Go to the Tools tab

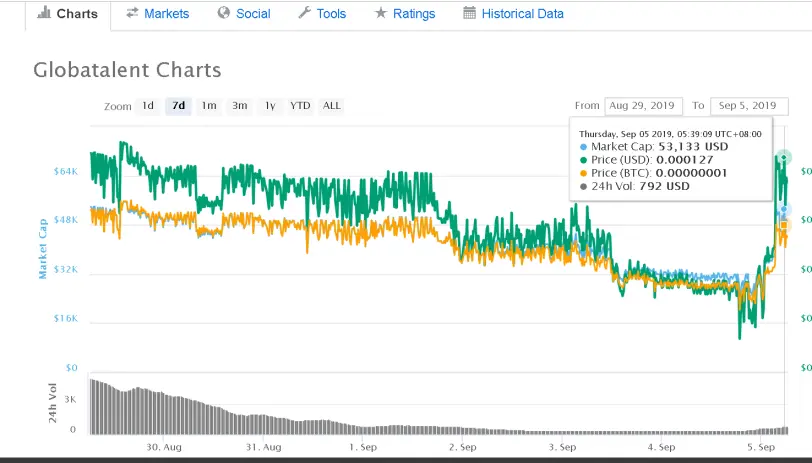pos(322,14)
